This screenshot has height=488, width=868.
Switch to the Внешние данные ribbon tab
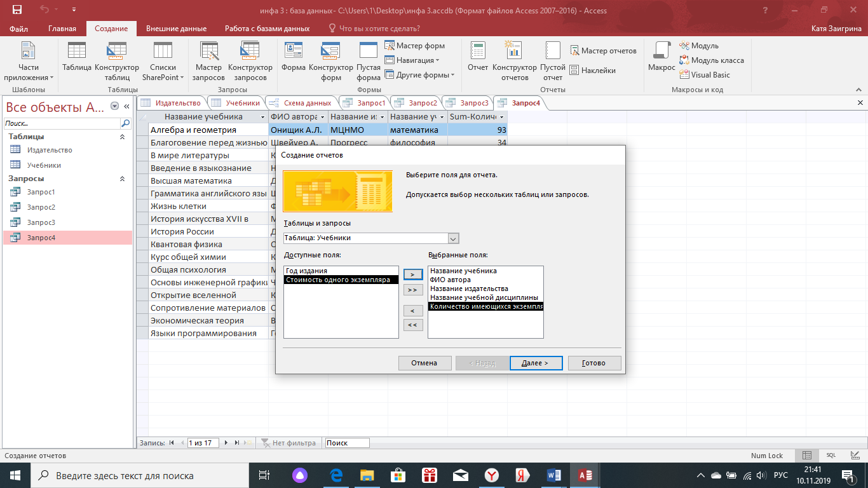click(x=176, y=29)
